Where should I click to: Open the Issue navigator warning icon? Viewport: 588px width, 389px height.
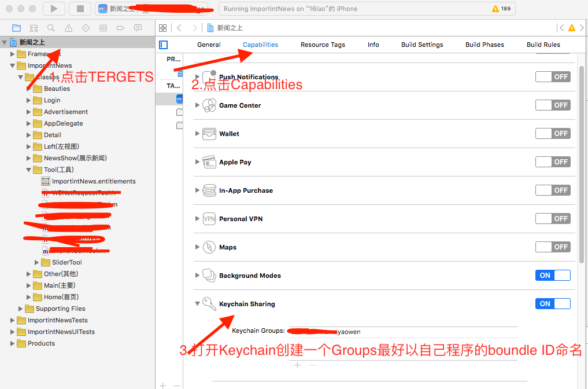pos(68,28)
